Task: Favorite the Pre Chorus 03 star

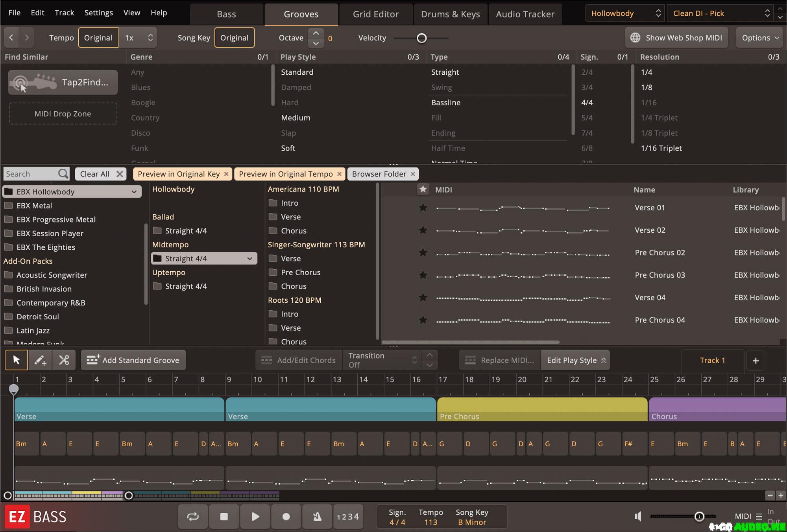Action: tap(423, 275)
